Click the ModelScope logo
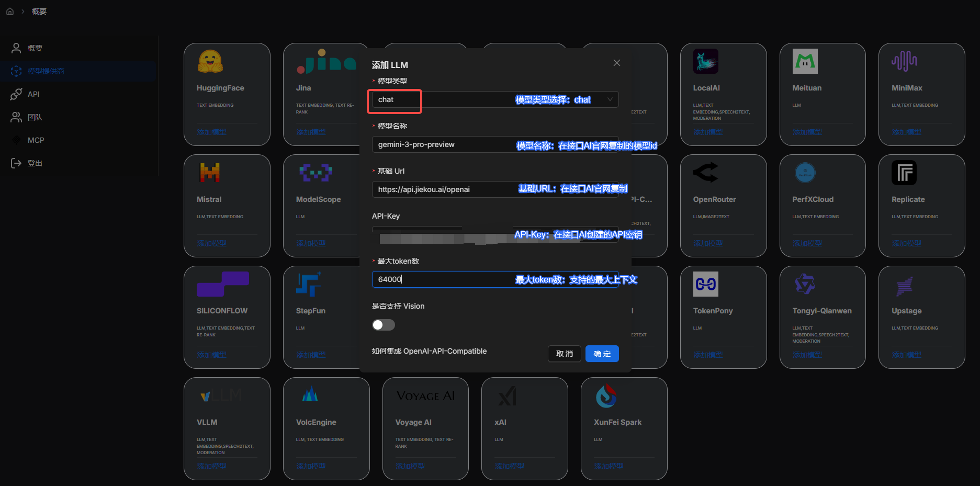The image size is (980, 486). 316,172
